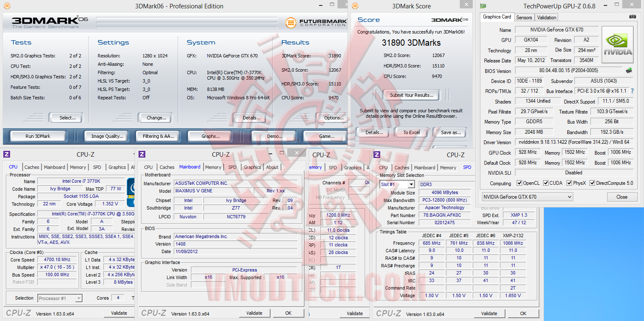This screenshot has width=644, height=321.
Task: Switch to the Sensors tab in GPU-Z
Action: (524, 18)
